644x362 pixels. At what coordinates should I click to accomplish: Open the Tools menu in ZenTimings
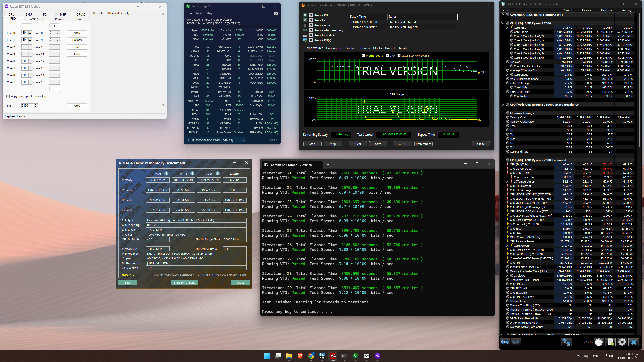click(x=199, y=13)
